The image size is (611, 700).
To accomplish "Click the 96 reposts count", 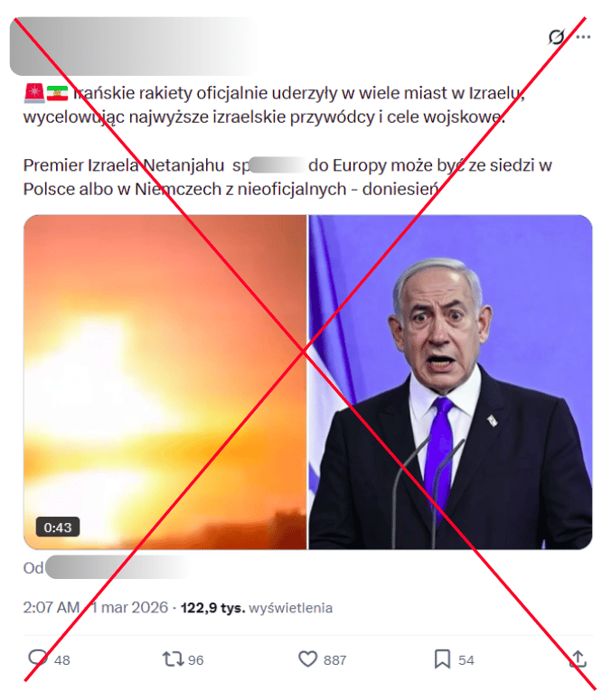I will [x=195, y=660].
